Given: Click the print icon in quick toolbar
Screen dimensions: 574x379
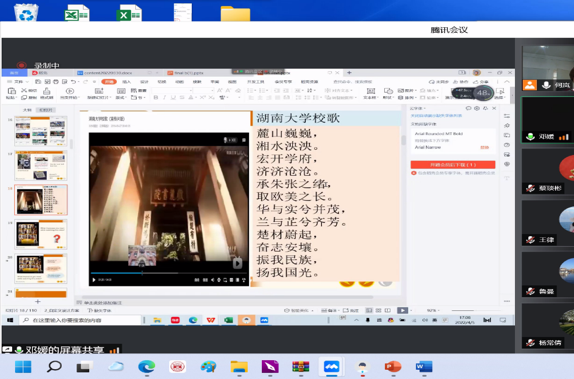Looking at the screenshot, I should (56, 82).
